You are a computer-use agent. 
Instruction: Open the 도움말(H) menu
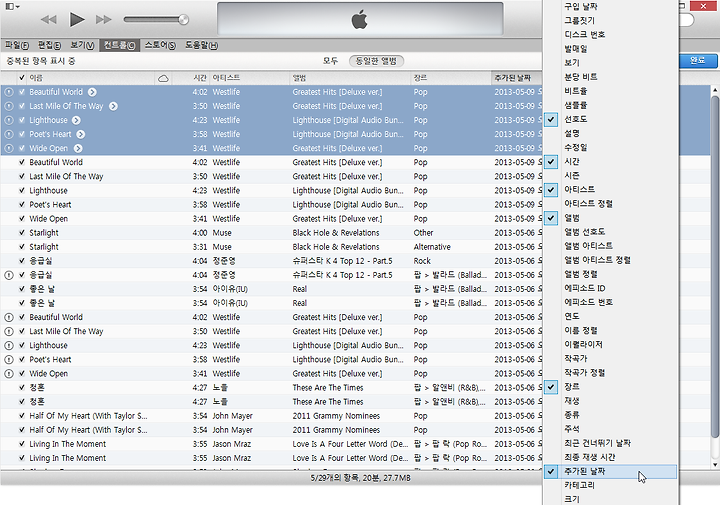(x=202, y=45)
